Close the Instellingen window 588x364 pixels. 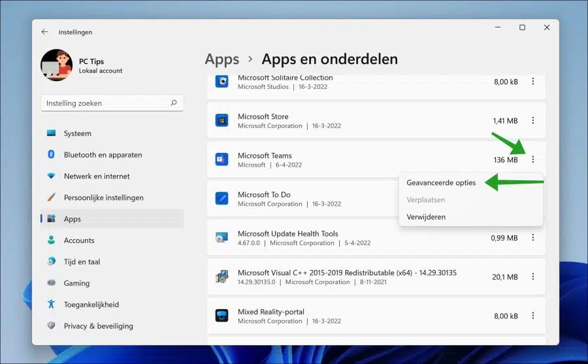547,27
